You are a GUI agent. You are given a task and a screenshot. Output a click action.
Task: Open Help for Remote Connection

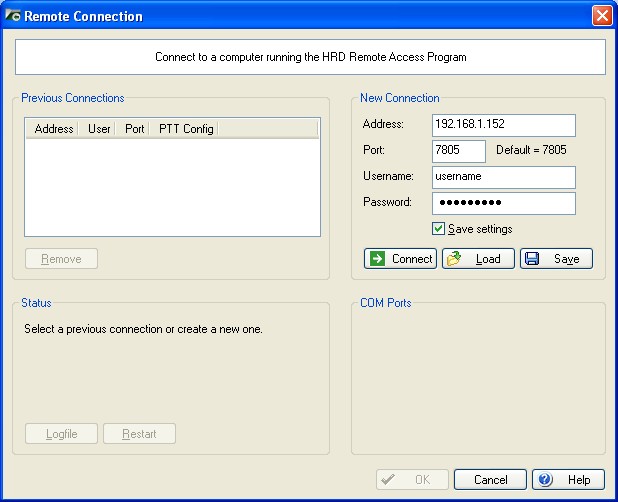tap(568, 480)
